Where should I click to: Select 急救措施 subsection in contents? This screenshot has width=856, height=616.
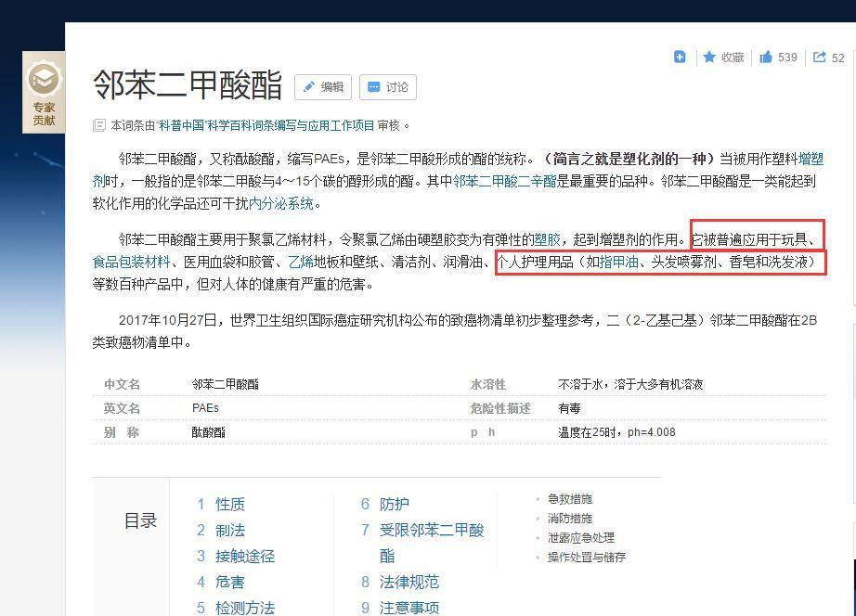569,499
